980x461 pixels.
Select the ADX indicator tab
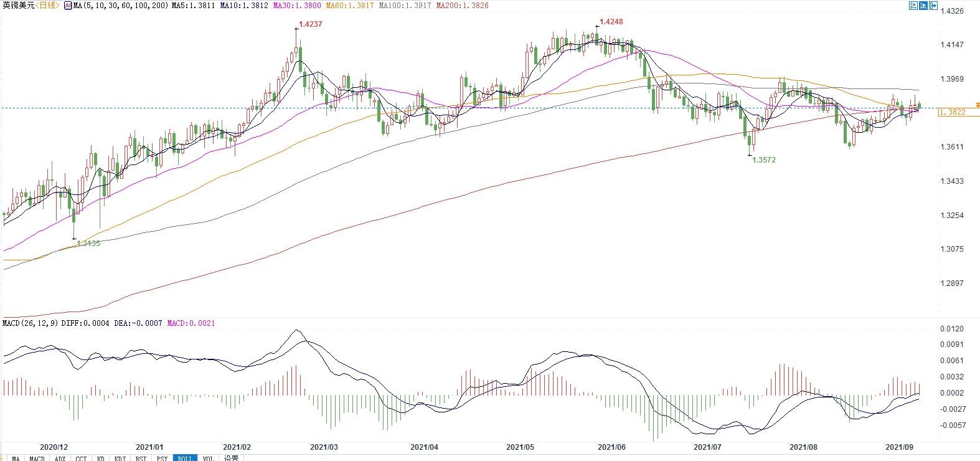point(60,458)
